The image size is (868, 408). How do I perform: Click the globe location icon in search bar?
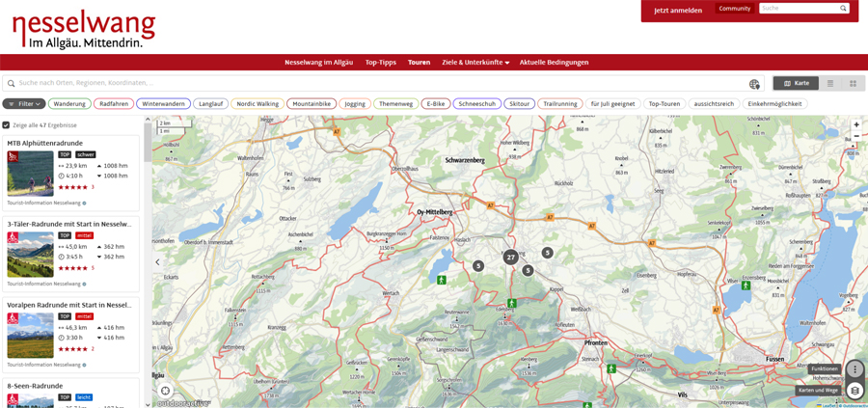(x=754, y=84)
